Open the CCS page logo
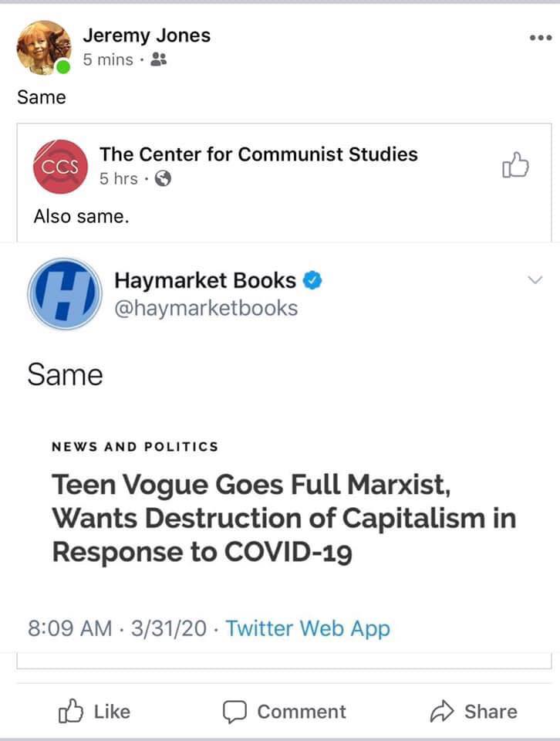Image resolution: width=560 pixels, height=741 pixels. coord(60,167)
